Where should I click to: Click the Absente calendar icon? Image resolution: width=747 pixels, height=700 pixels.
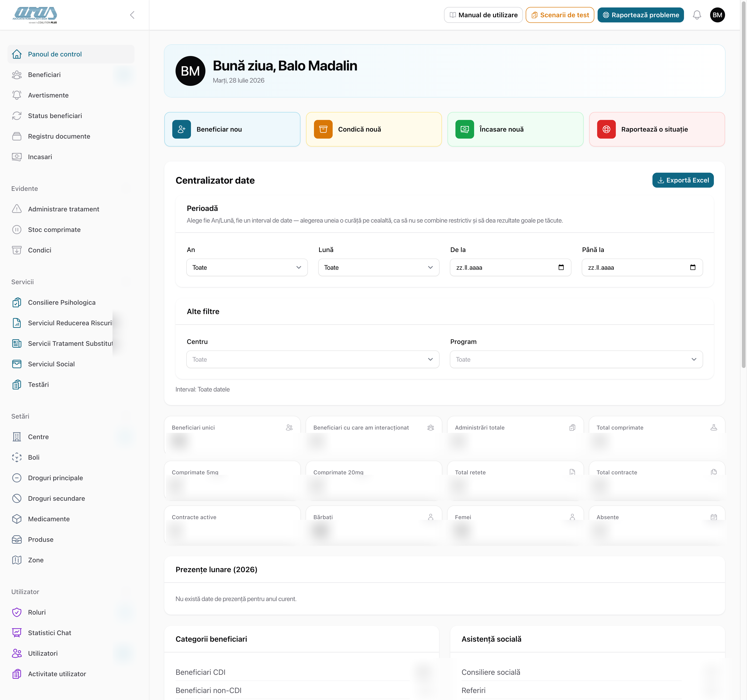pos(714,517)
